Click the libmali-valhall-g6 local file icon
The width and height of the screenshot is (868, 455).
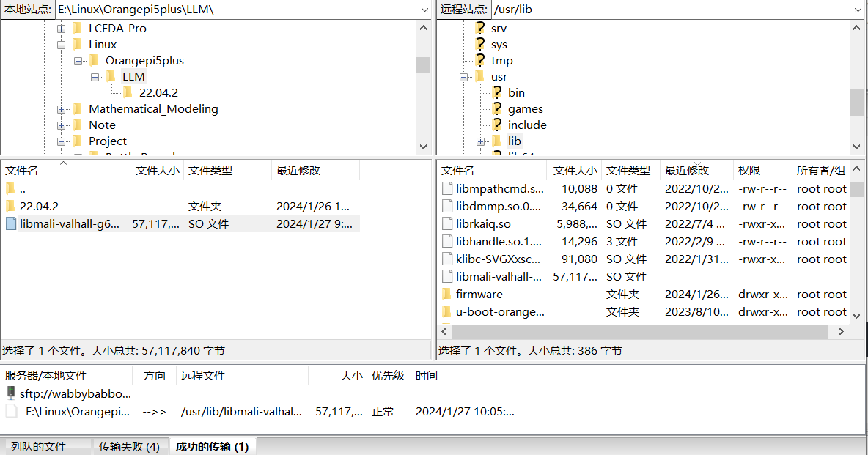pyautogui.click(x=10, y=223)
